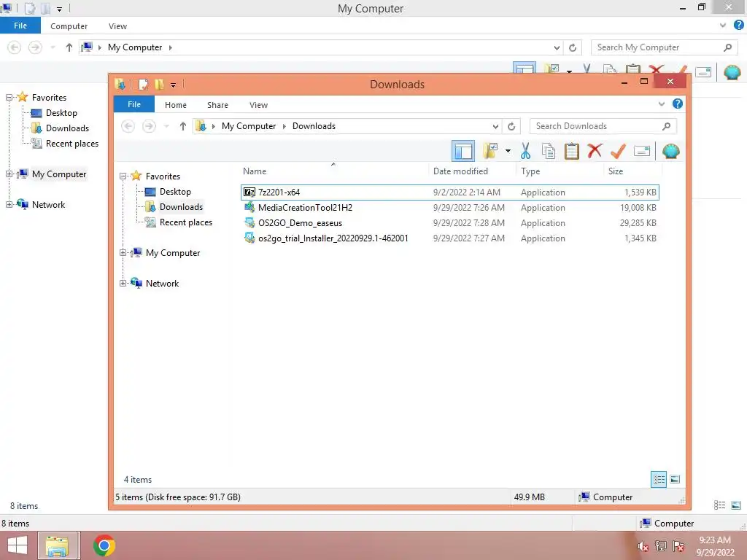Open Customize Quick Access Toolbar dropdown in Downloads

173,85
